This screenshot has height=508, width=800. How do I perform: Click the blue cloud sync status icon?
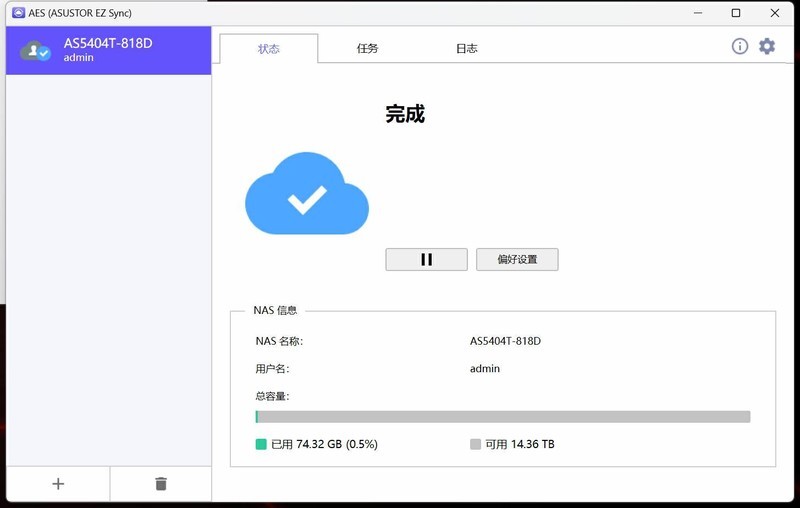tap(307, 193)
